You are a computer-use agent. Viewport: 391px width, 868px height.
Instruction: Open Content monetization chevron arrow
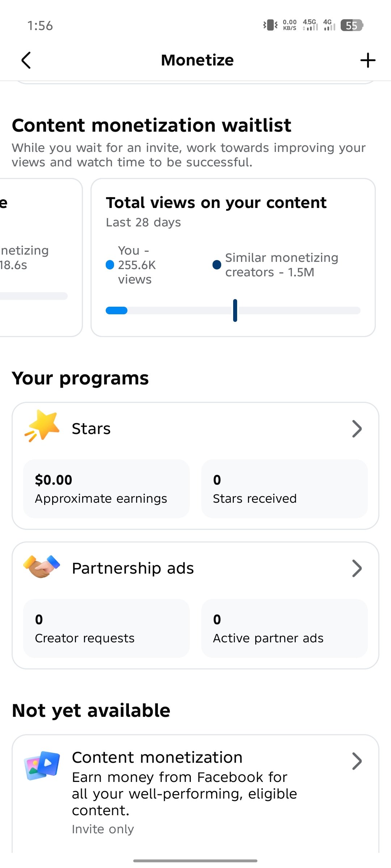[357, 761]
